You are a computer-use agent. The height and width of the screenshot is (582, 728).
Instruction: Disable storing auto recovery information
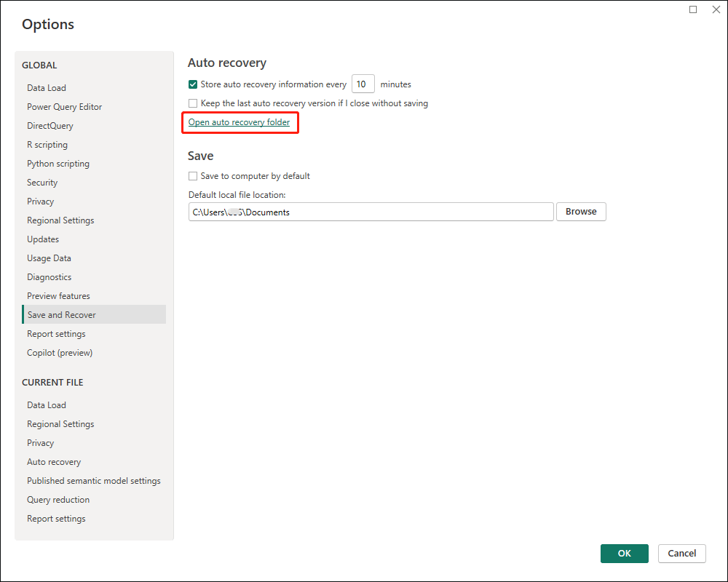[193, 84]
